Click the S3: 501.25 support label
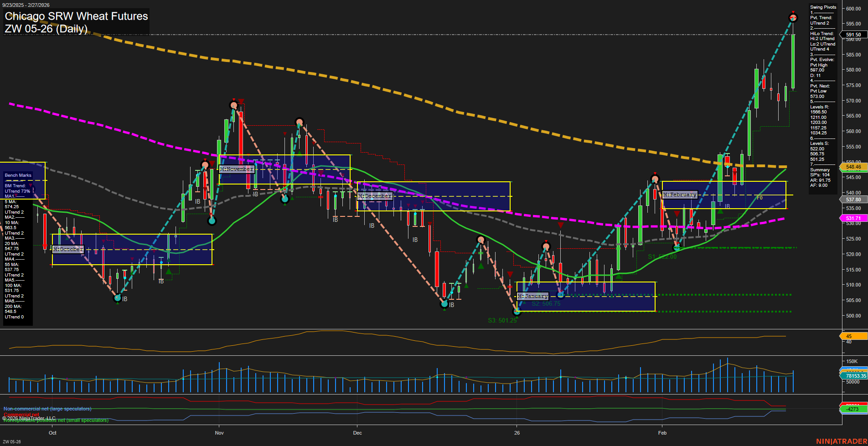 click(502, 321)
